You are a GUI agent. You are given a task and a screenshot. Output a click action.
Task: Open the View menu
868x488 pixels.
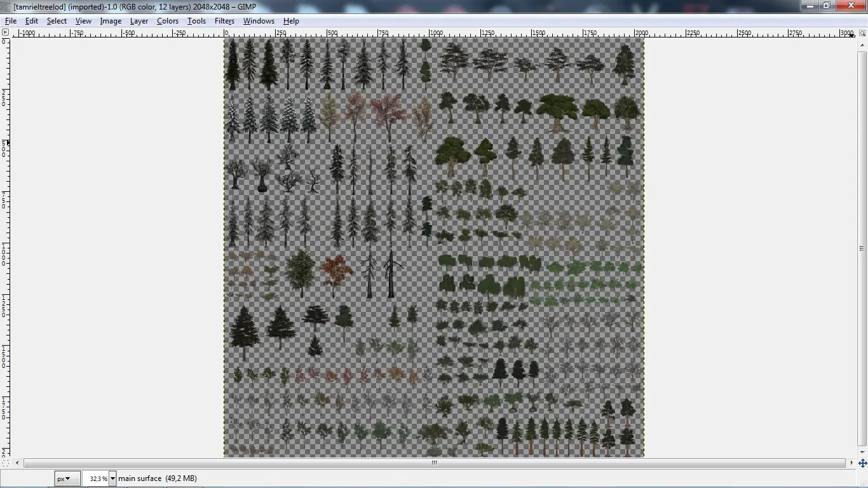click(83, 21)
